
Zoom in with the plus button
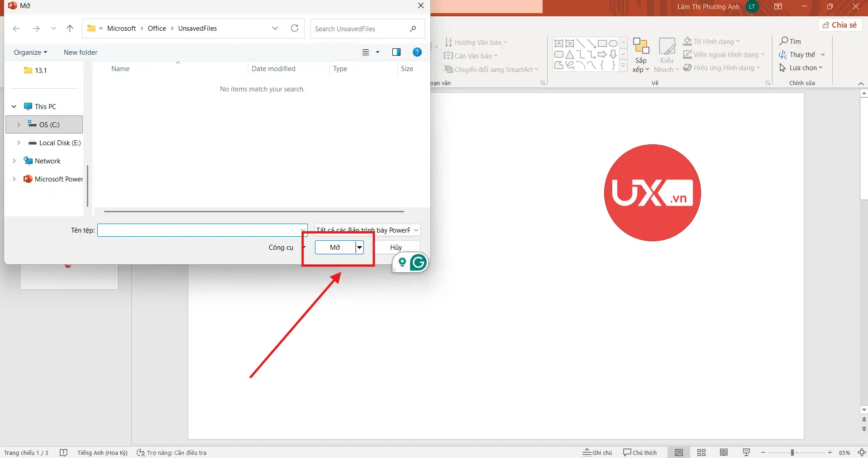(830, 453)
